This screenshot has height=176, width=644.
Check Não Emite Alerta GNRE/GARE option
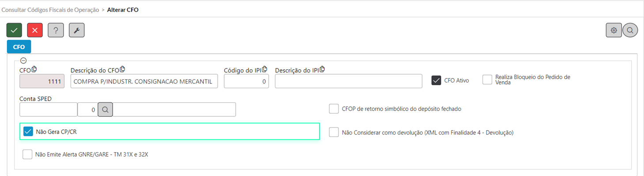[x=27, y=154]
